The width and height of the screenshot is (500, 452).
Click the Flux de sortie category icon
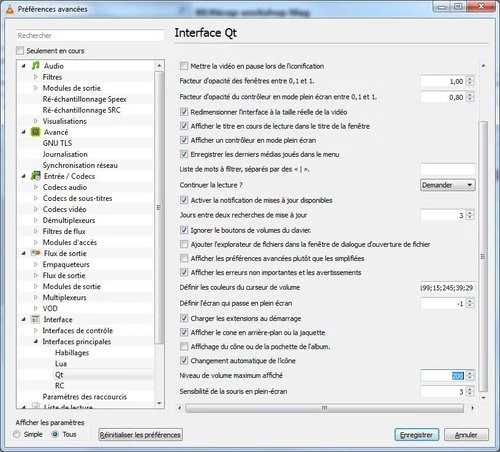tap(36, 253)
